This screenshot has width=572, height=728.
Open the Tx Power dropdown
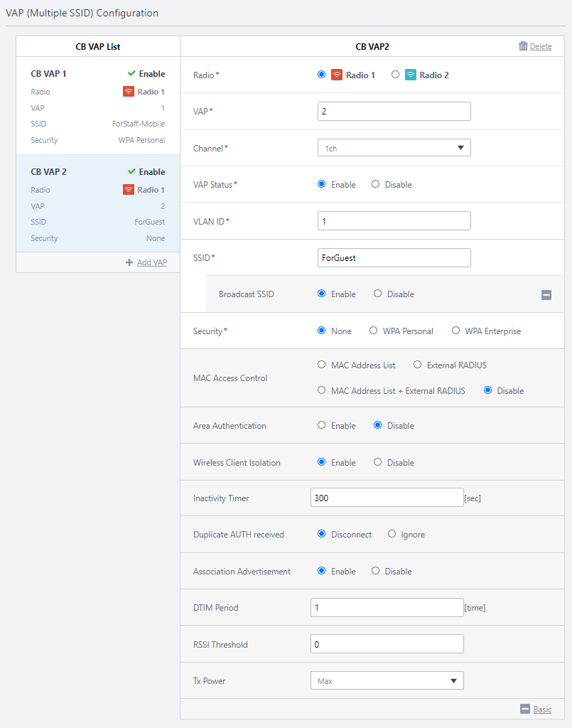[387, 680]
